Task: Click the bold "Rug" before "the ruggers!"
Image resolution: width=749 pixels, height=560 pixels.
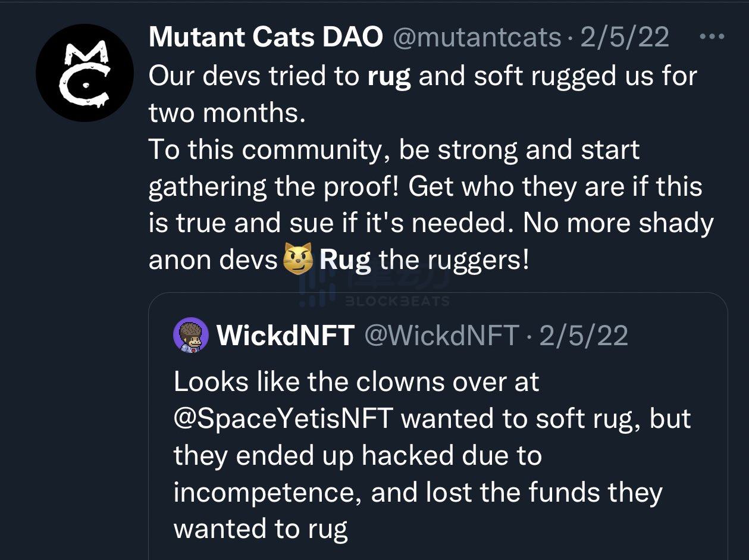Action: [x=345, y=260]
